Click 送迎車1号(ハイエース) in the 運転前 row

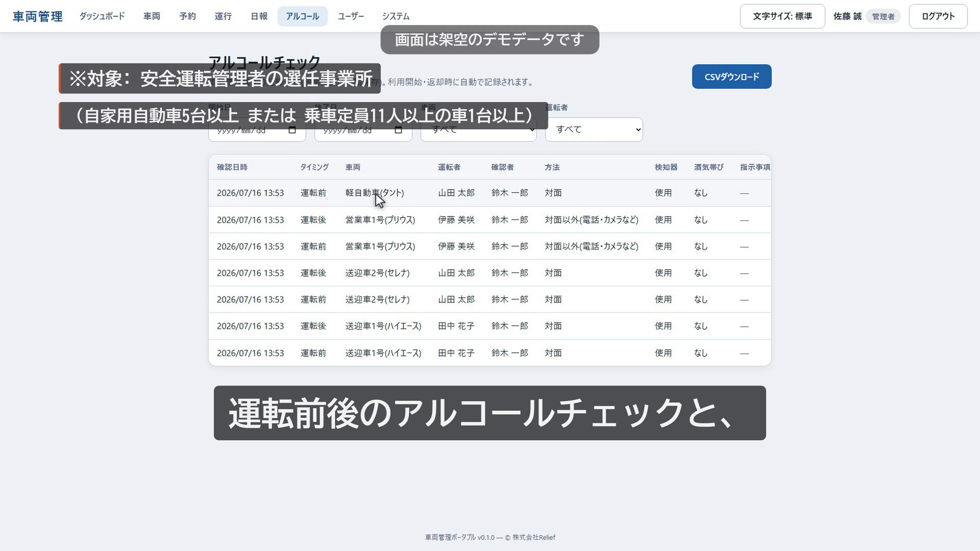click(x=383, y=353)
